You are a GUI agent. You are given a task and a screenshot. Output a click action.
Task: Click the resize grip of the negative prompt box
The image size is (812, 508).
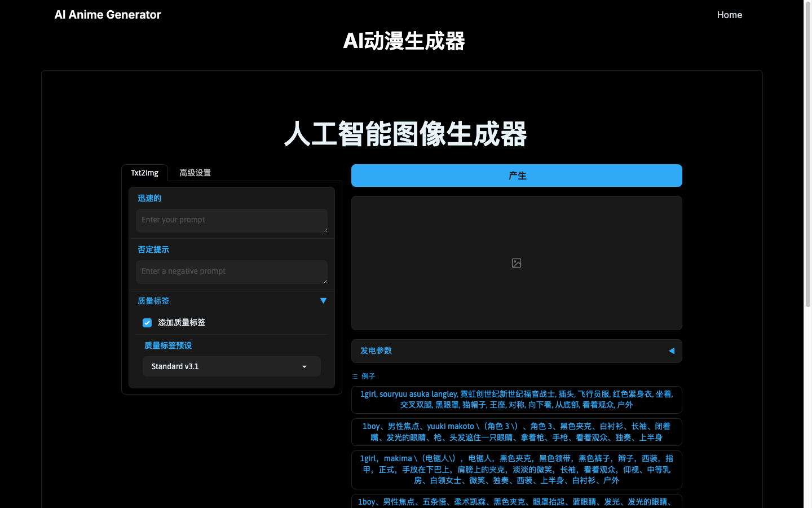[x=325, y=281]
